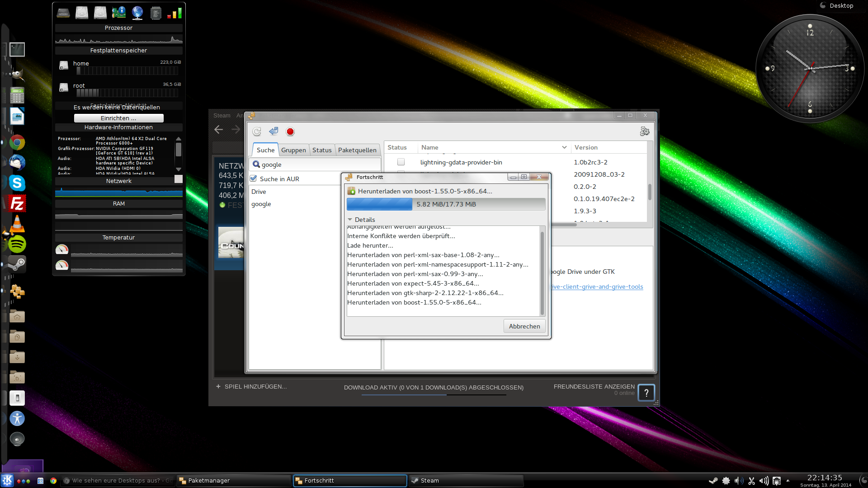Click the refresh icon in package manager toolbar
This screenshot has width=868, height=488.
click(257, 131)
